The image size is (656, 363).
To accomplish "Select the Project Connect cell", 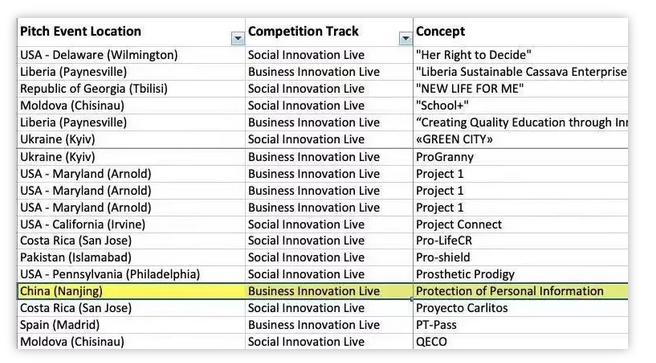I will (x=521, y=224).
